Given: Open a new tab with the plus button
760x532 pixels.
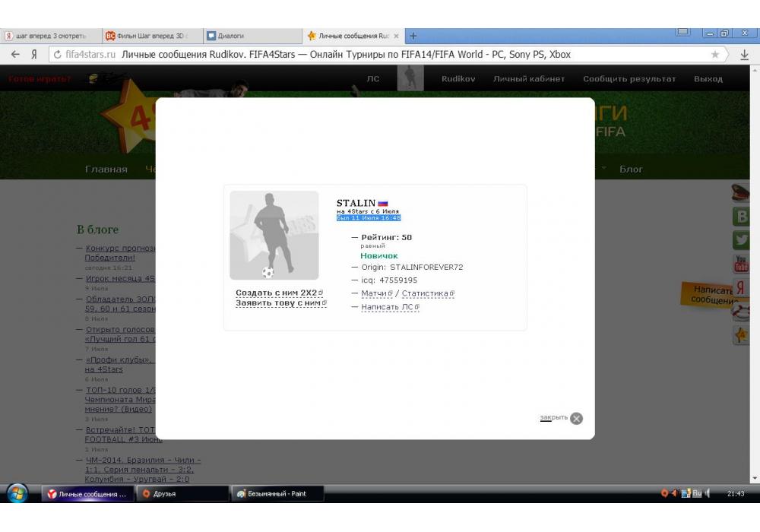Looking at the screenshot, I should pyautogui.click(x=413, y=36).
